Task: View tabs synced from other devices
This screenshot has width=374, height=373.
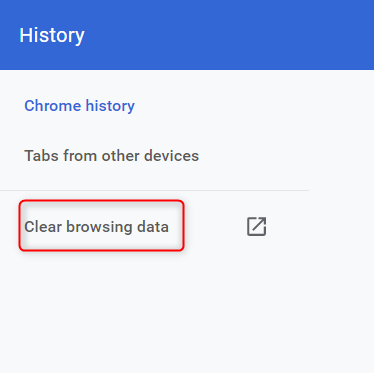Action: [112, 156]
